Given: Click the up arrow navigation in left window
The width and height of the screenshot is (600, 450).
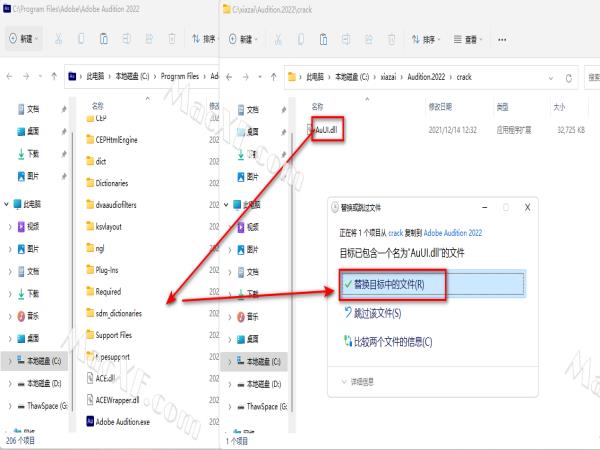Looking at the screenshot, I should [x=48, y=76].
